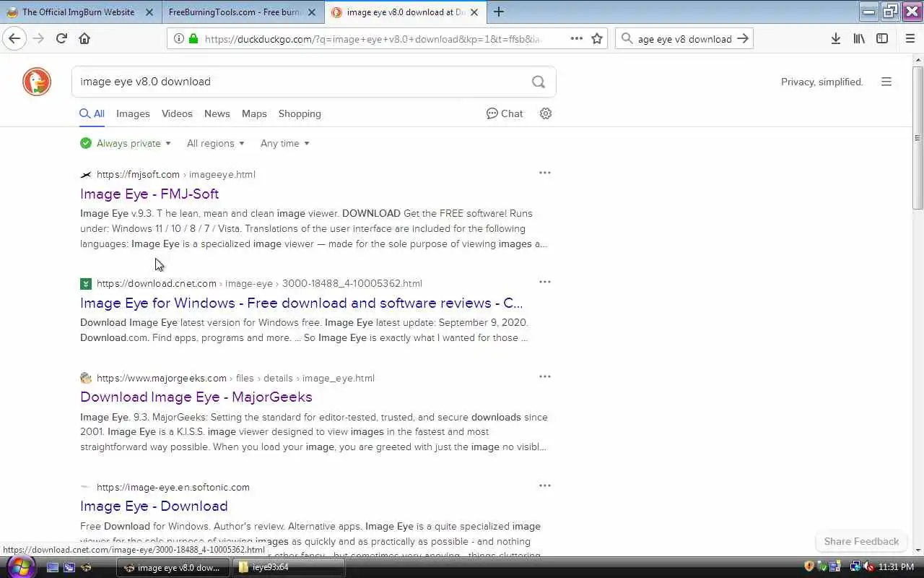Click Switch between windows quick launch icon

pyautogui.click(x=69, y=567)
